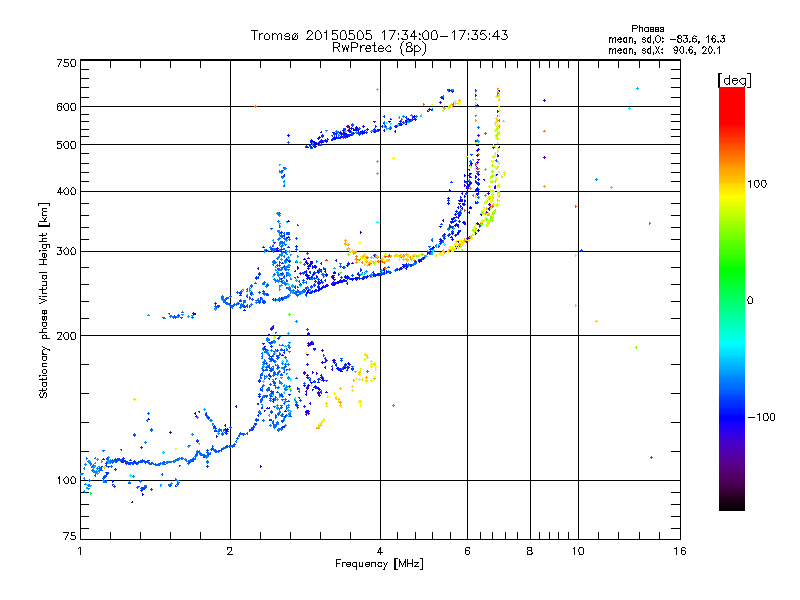Click x-axis tick label '10'
Screen dimensions: 800x600
578,551
